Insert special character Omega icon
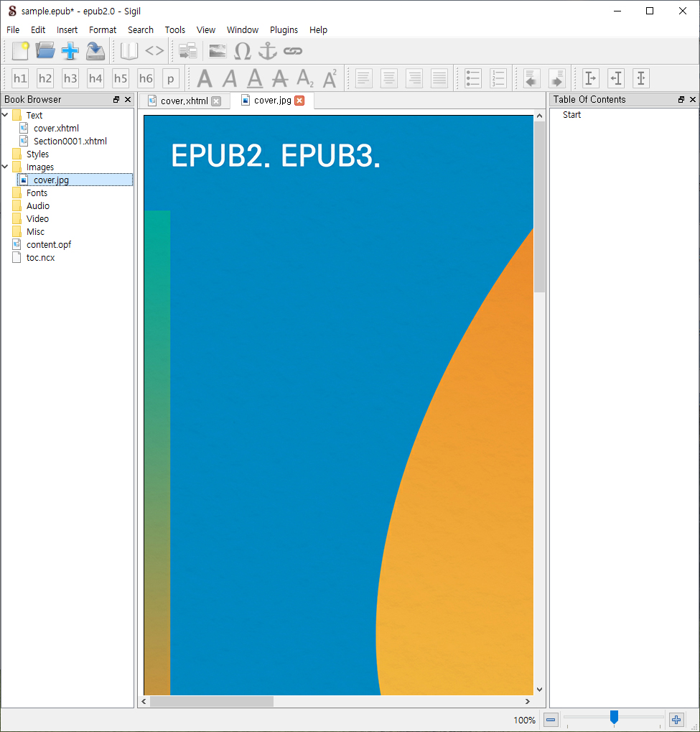Viewport: 700px width, 732px height. point(243,51)
